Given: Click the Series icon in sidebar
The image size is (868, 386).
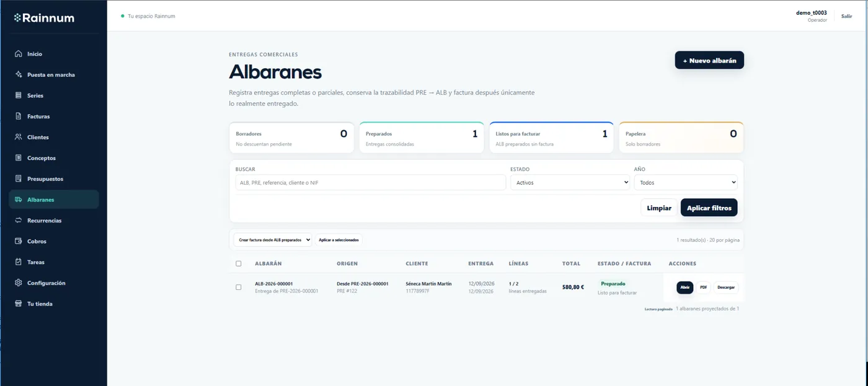Looking at the screenshot, I should pos(19,95).
